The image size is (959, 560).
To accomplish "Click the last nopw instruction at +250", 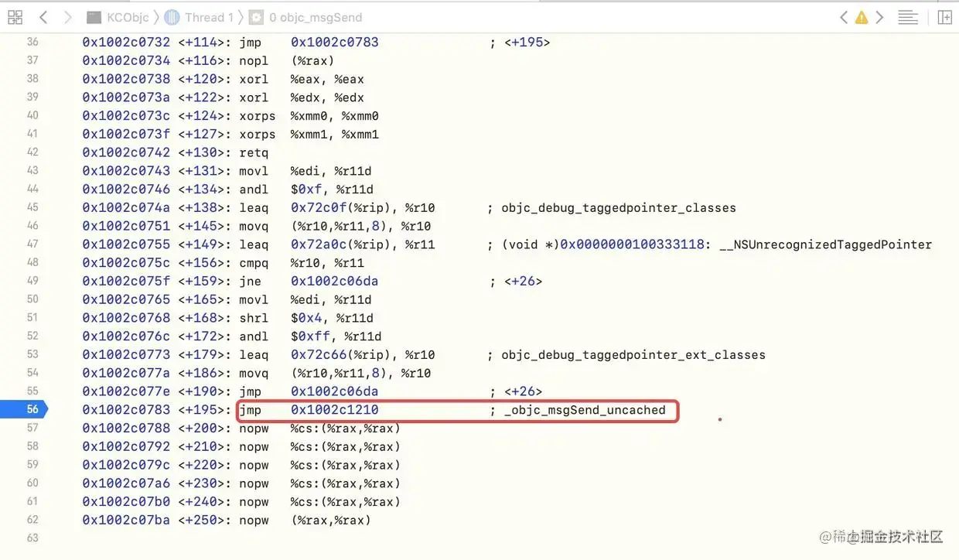I will pos(305,521).
